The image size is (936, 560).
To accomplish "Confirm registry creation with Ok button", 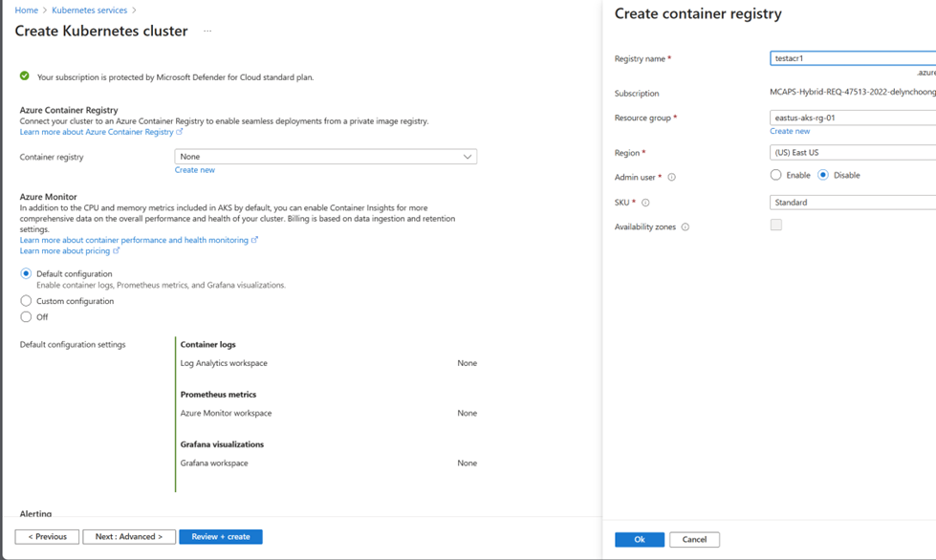I will point(640,539).
